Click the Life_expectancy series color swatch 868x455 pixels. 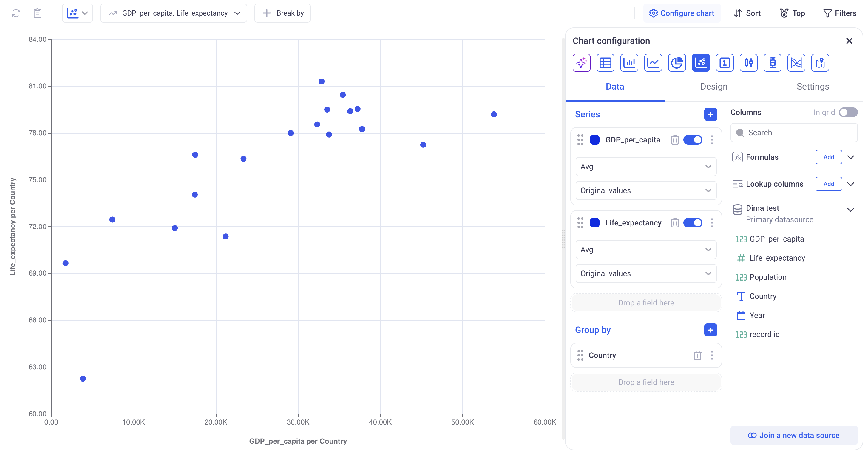[x=595, y=223]
